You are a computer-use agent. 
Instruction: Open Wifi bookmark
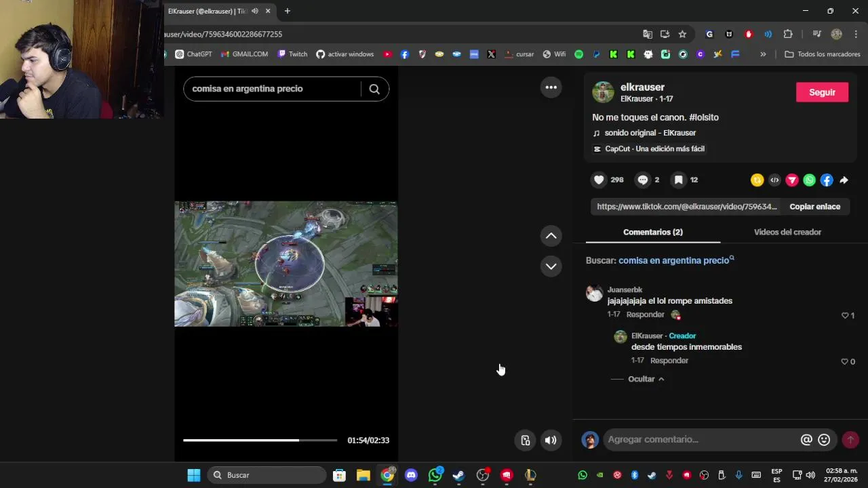point(554,54)
